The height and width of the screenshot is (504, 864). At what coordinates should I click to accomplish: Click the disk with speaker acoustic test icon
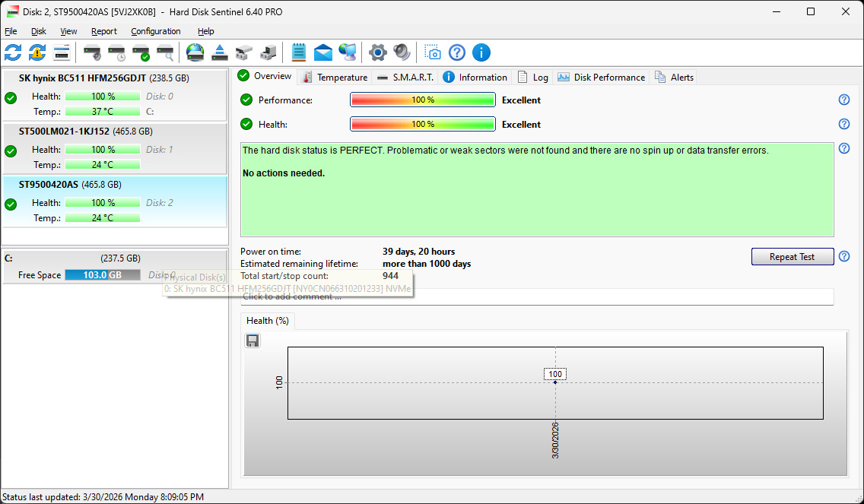pyautogui.click(x=92, y=53)
